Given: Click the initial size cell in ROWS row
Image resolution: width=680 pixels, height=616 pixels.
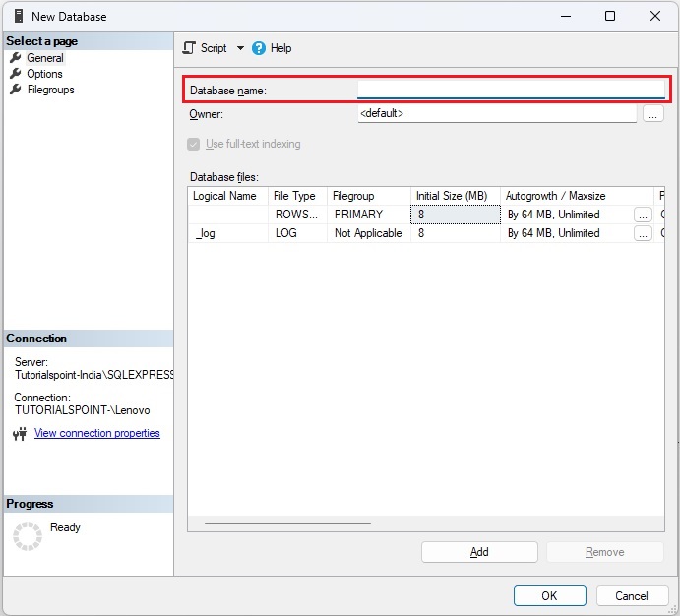Looking at the screenshot, I should (456, 215).
